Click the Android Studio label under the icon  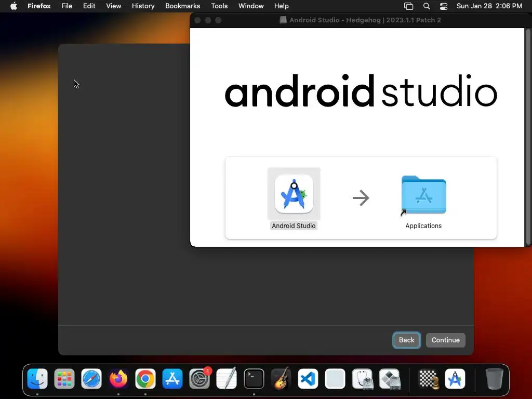point(294,225)
